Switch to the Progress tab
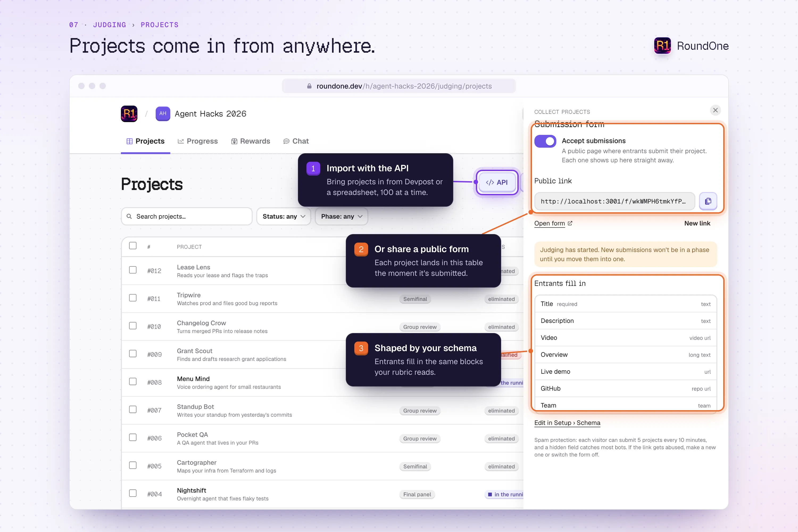This screenshot has height=532, width=798. (x=198, y=141)
